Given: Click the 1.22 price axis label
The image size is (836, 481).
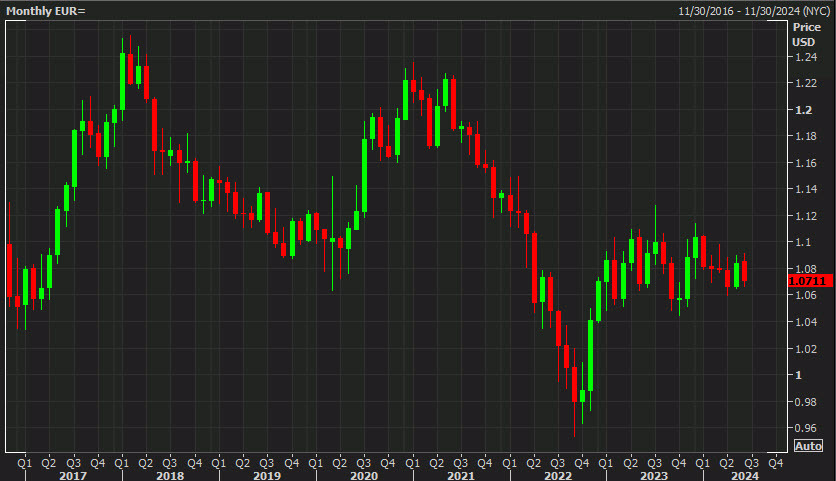Looking at the screenshot, I should pos(806,83).
